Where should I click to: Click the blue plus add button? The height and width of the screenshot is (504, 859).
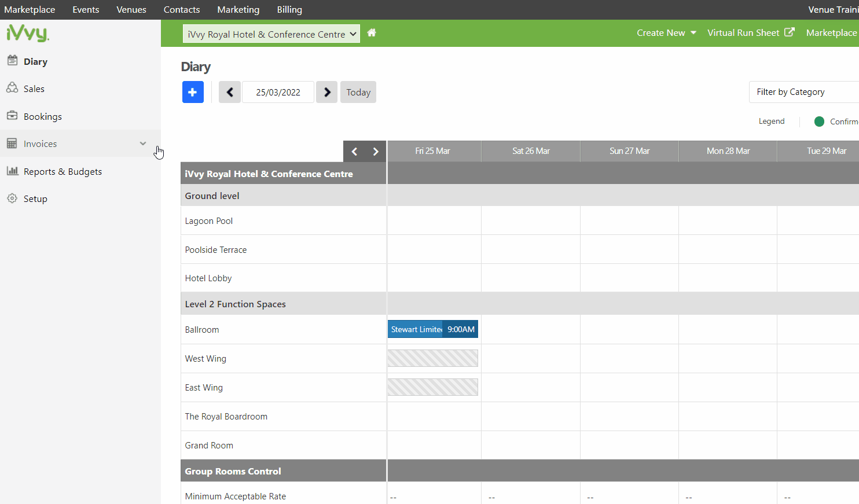193,92
